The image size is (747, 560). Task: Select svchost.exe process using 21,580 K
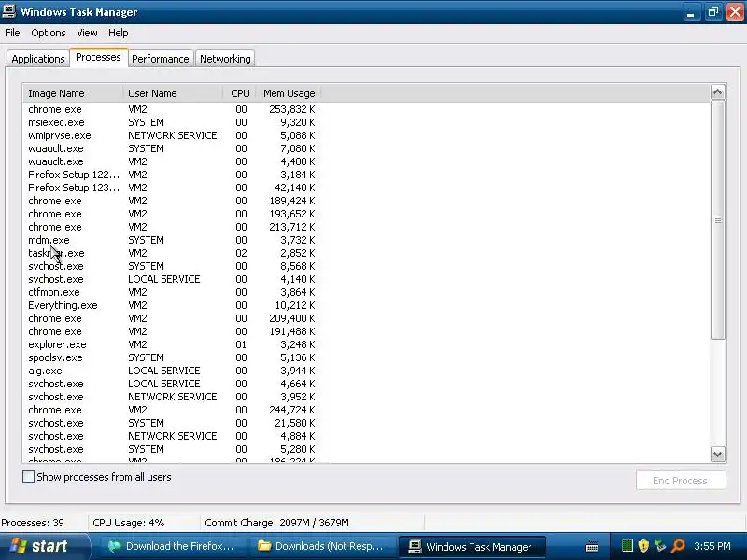[172, 423]
